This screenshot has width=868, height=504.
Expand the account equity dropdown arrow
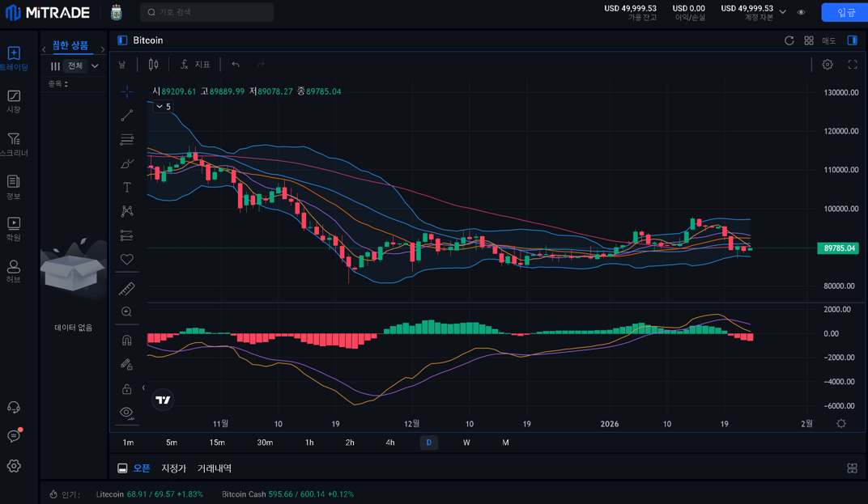(x=782, y=12)
